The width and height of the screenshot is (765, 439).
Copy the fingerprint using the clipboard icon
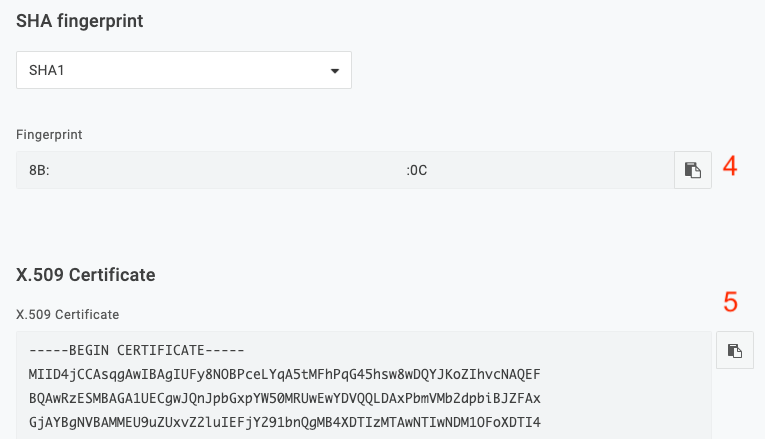coord(693,170)
